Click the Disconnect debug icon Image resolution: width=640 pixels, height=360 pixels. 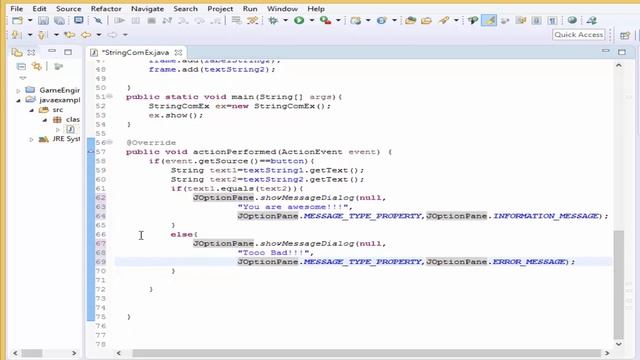pos(167,20)
